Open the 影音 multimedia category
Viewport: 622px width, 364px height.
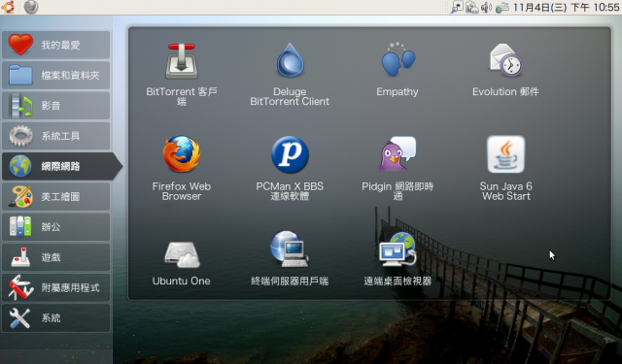[56, 106]
